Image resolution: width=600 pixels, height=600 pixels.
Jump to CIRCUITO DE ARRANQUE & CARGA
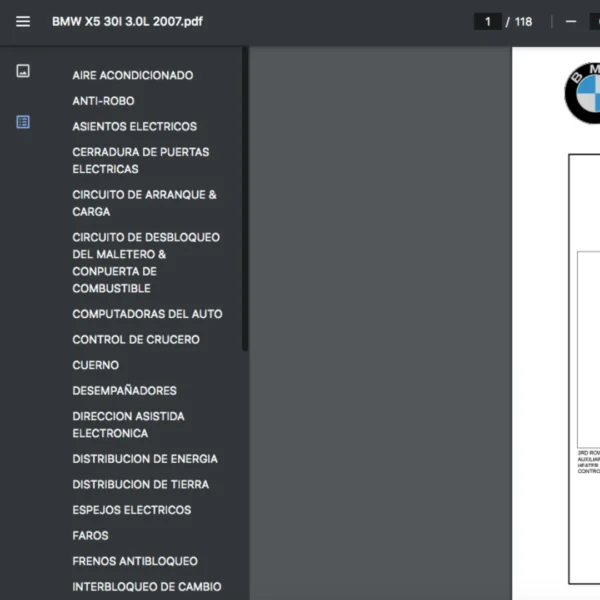tap(145, 203)
